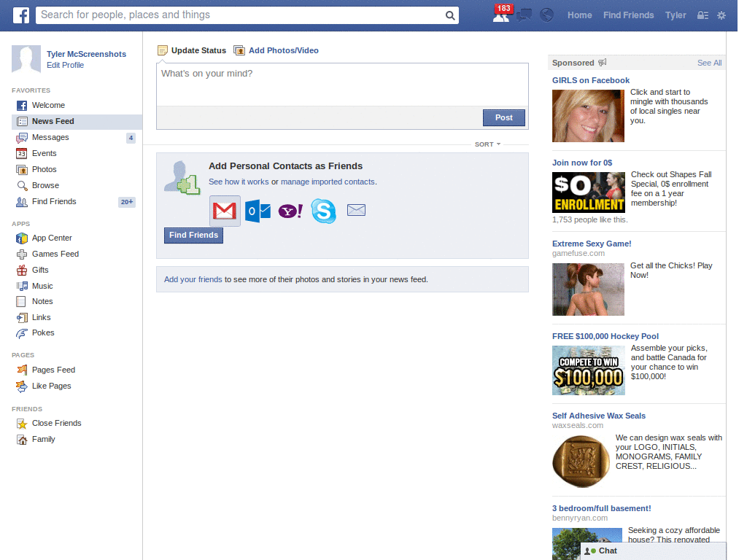Go to Home in top bar

coord(580,15)
